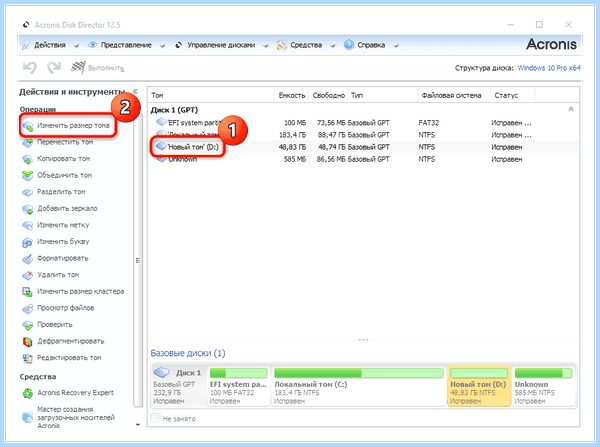Open the Средства menu
The image size is (600, 447).
click(x=306, y=45)
